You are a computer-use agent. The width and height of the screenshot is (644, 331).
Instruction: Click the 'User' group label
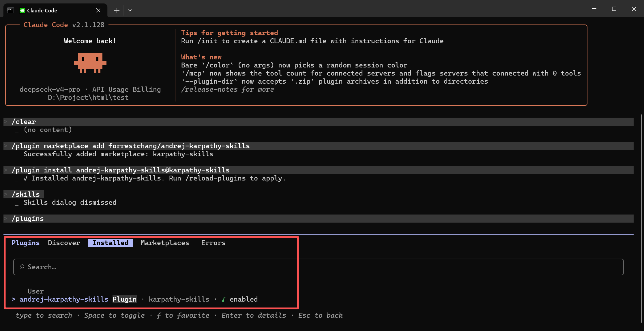click(36, 291)
